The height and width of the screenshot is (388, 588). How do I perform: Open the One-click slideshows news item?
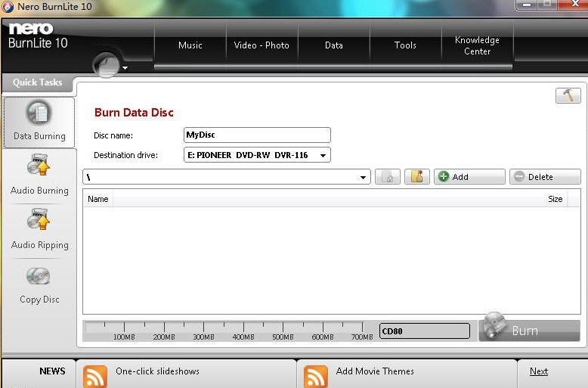[x=157, y=371]
